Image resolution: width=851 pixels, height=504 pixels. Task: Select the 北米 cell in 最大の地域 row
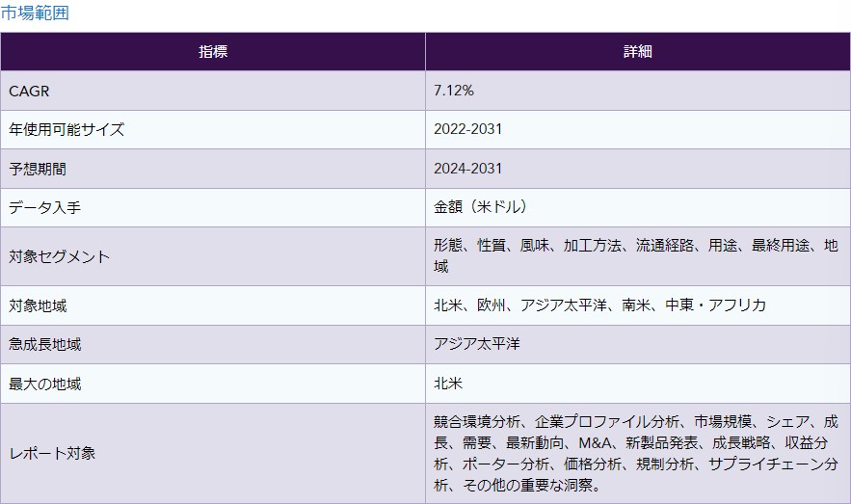click(x=638, y=383)
